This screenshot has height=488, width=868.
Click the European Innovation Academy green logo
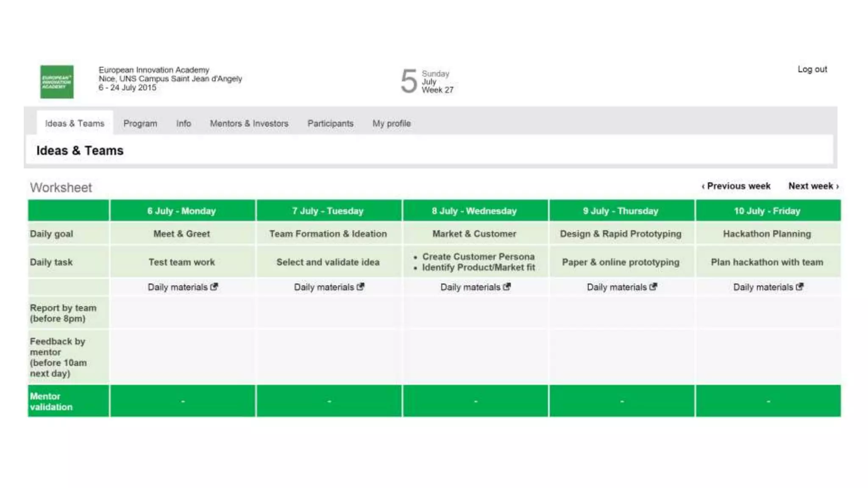(57, 82)
